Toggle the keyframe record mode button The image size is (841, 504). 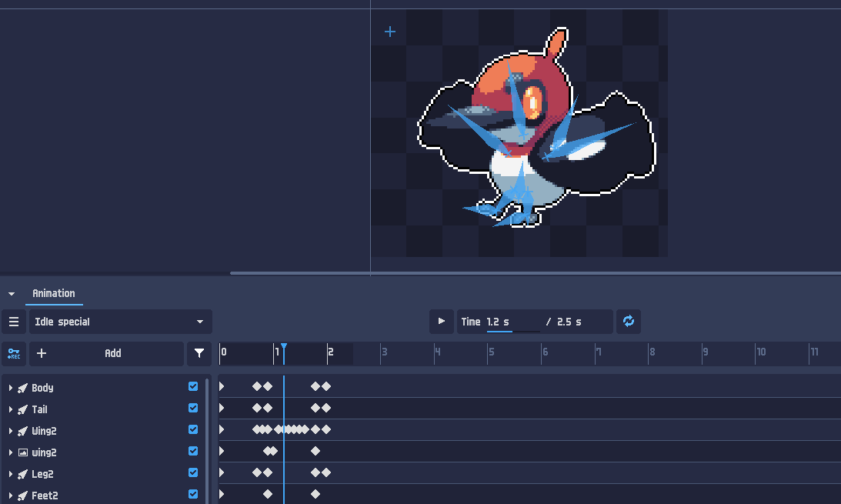pos(14,353)
